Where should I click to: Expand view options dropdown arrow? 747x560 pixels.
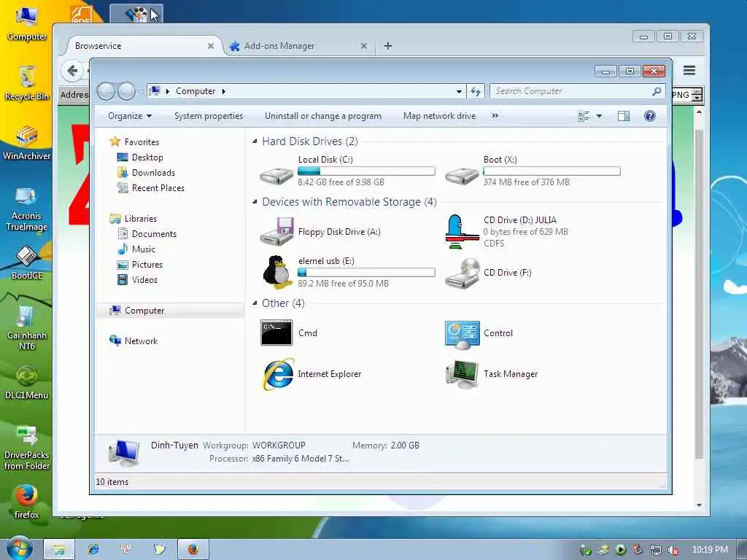(x=599, y=116)
